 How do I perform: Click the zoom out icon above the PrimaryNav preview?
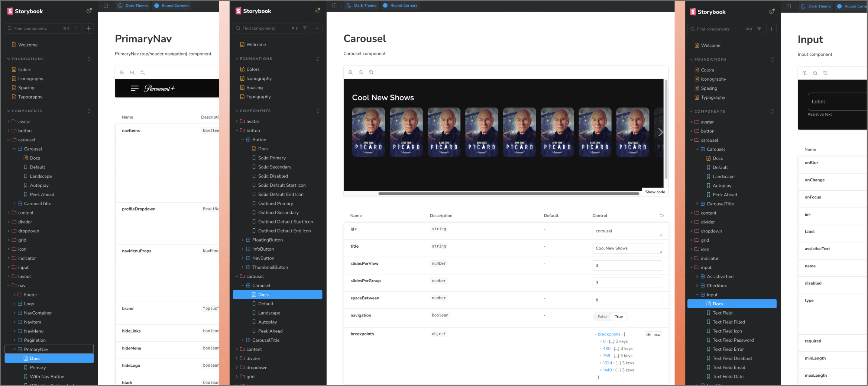132,73
